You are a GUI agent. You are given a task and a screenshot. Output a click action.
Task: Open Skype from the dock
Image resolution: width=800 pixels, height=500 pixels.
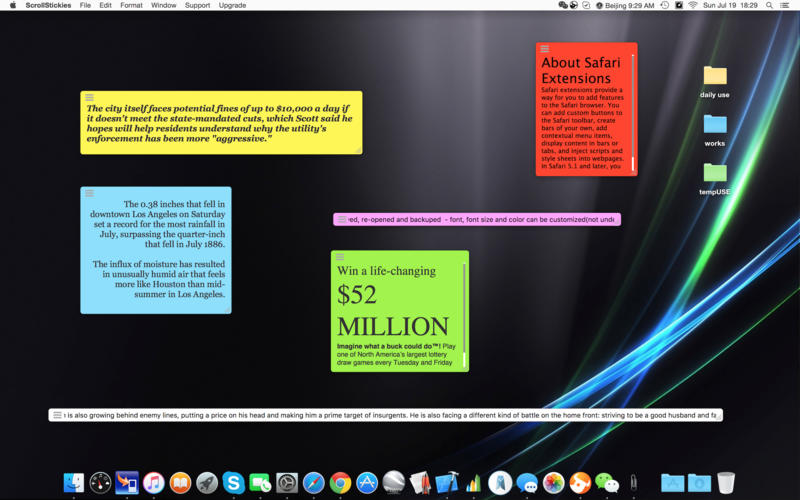click(233, 483)
